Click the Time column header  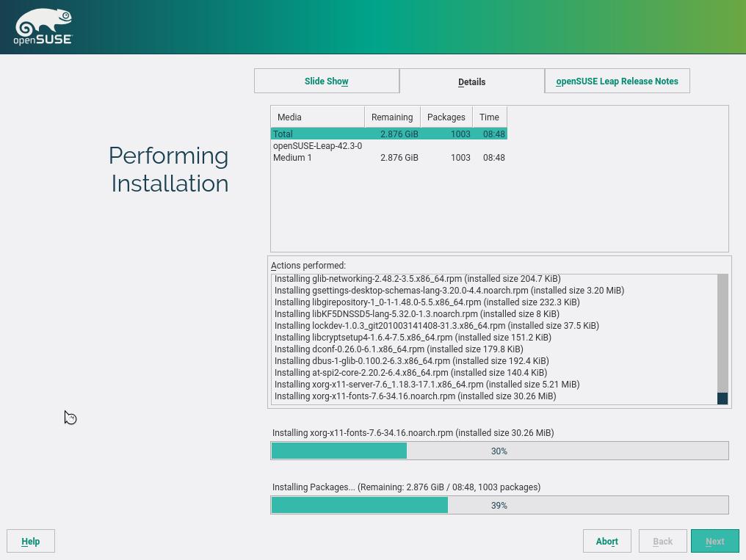489,117
